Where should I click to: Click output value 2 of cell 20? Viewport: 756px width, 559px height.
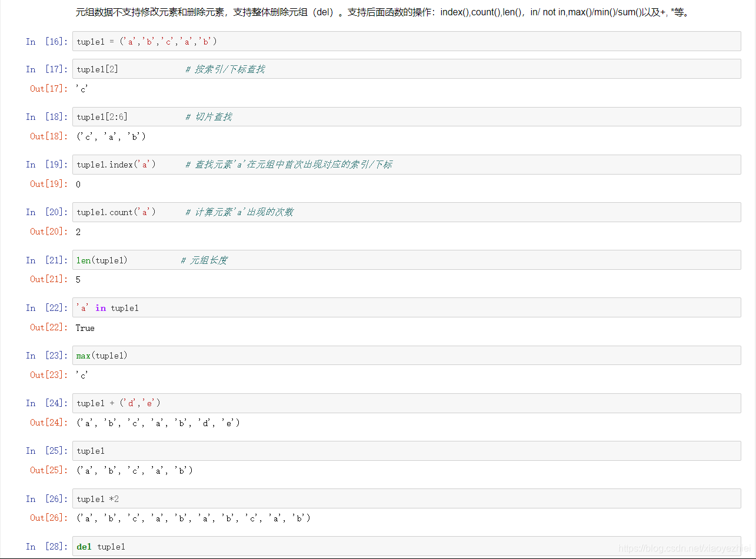(x=78, y=232)
